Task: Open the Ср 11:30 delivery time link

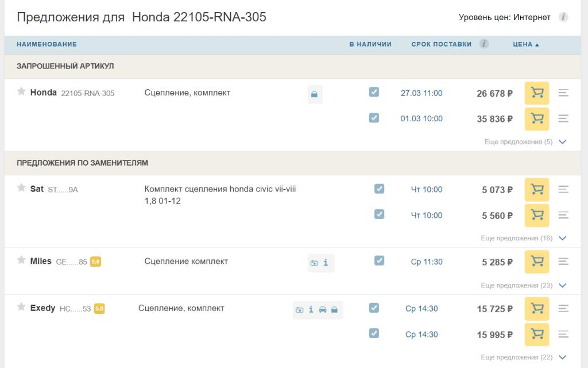Action: tap(427, 262)
